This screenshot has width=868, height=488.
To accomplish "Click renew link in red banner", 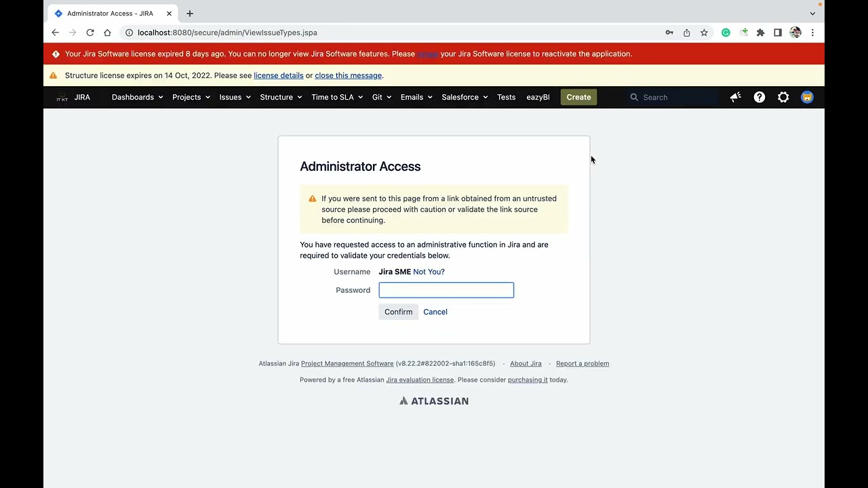I will 427,54.
